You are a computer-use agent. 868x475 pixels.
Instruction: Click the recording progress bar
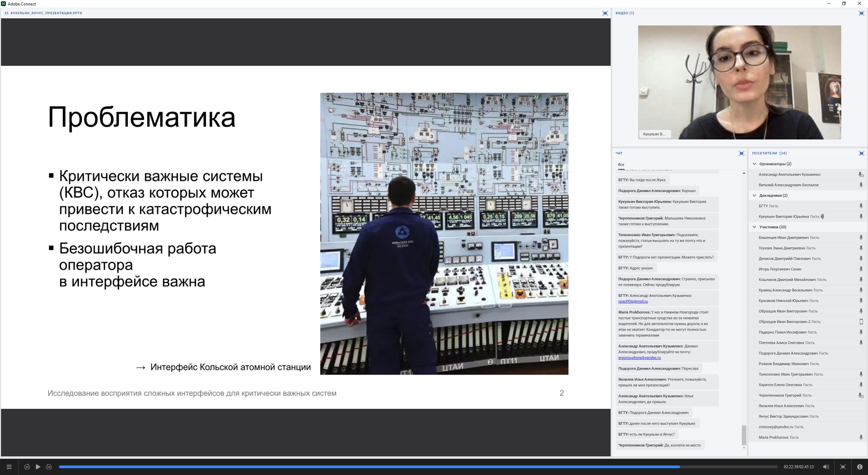pos(418,467)
